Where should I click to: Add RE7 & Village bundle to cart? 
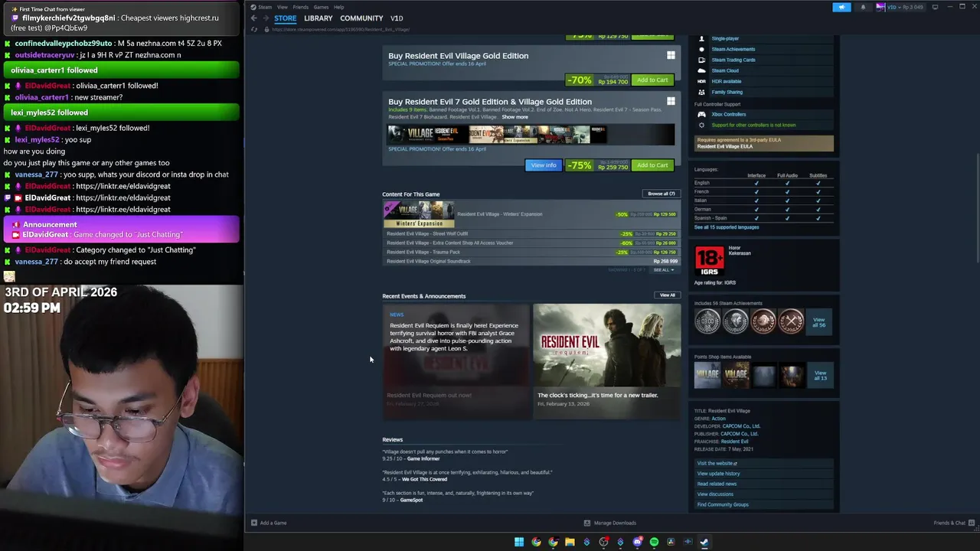[x=652, y=165]
